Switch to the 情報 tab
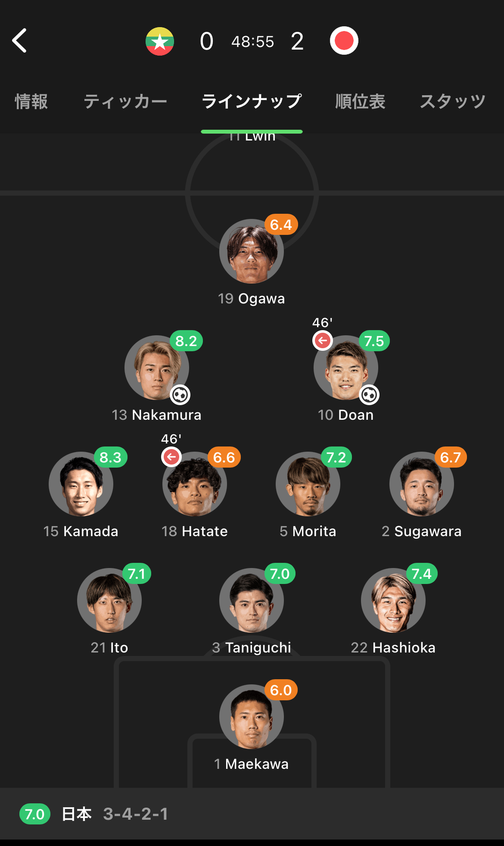 pos(31,102)
